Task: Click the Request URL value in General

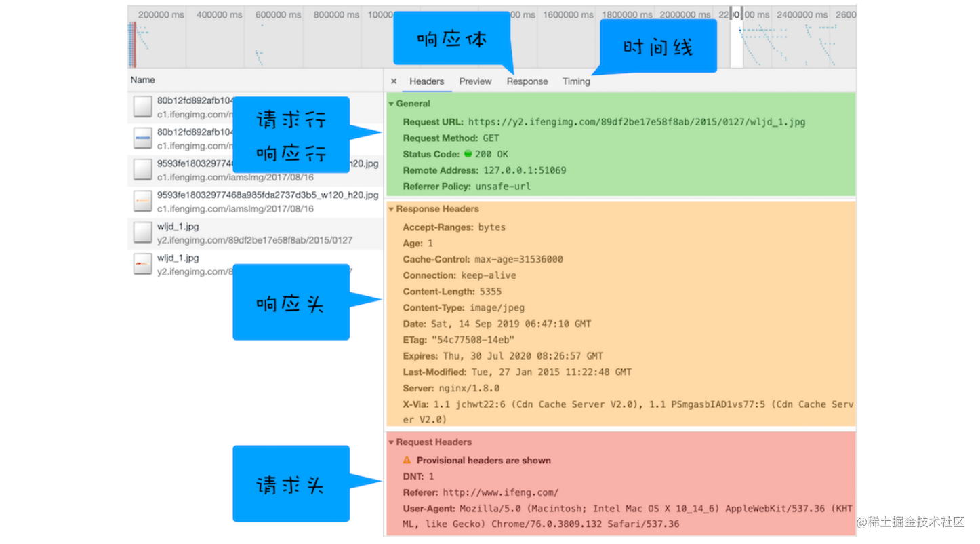Action: tap(636, 123)
